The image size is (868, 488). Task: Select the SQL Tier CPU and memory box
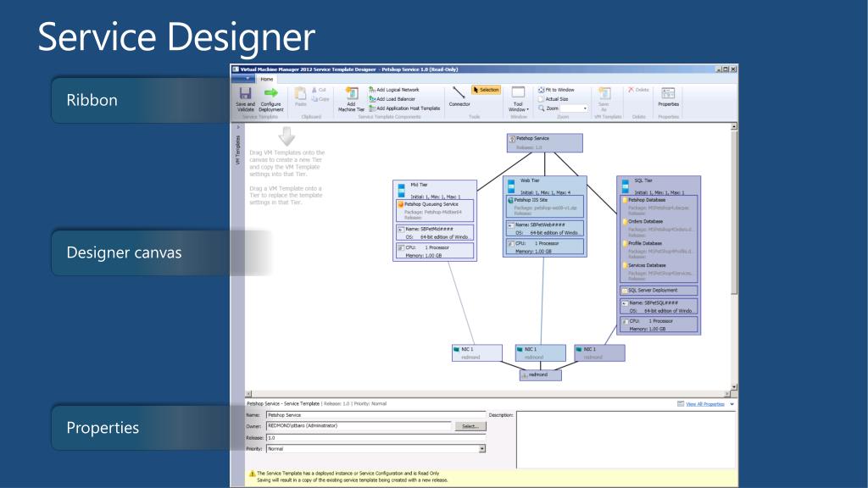click(659, 324)
